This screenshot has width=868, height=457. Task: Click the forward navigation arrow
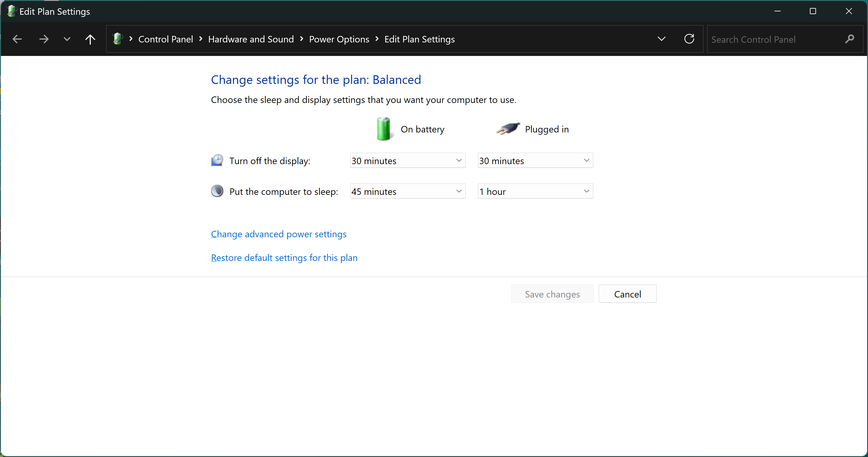pos(44,39)
